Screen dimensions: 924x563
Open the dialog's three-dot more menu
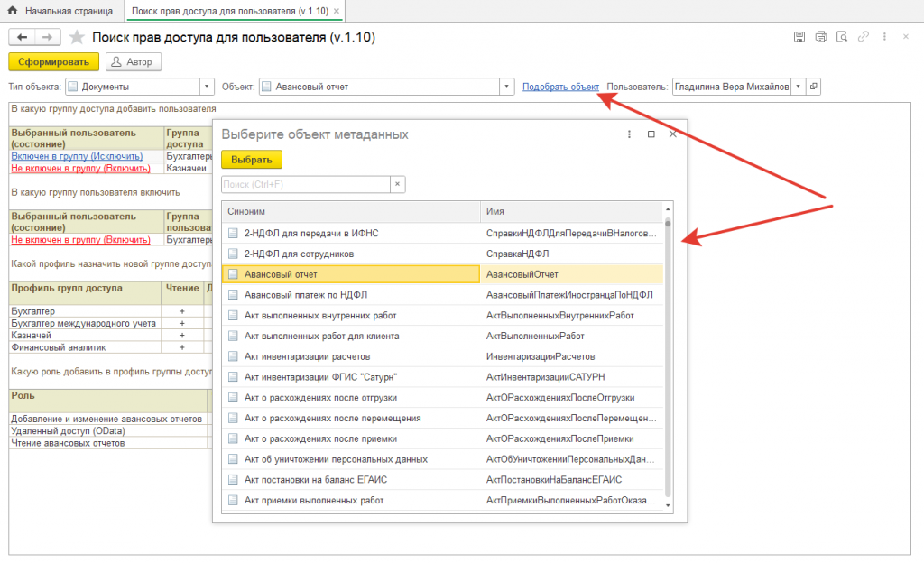(x=629, y=134)
